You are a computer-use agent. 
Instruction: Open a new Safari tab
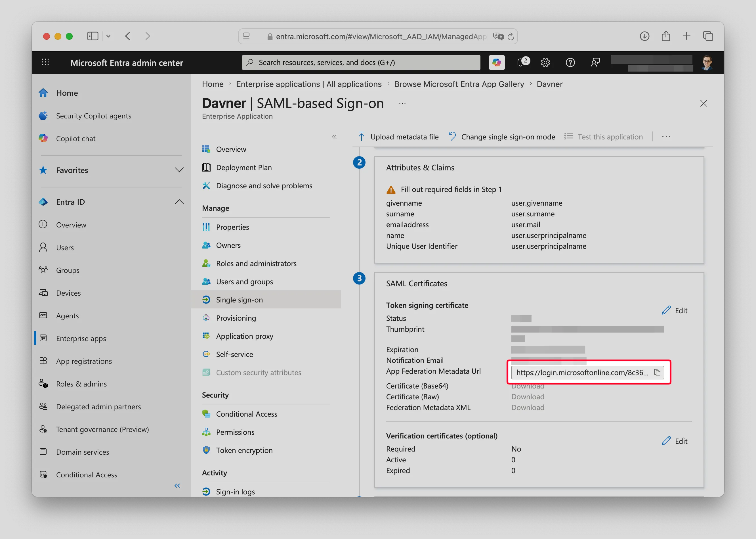687,36
